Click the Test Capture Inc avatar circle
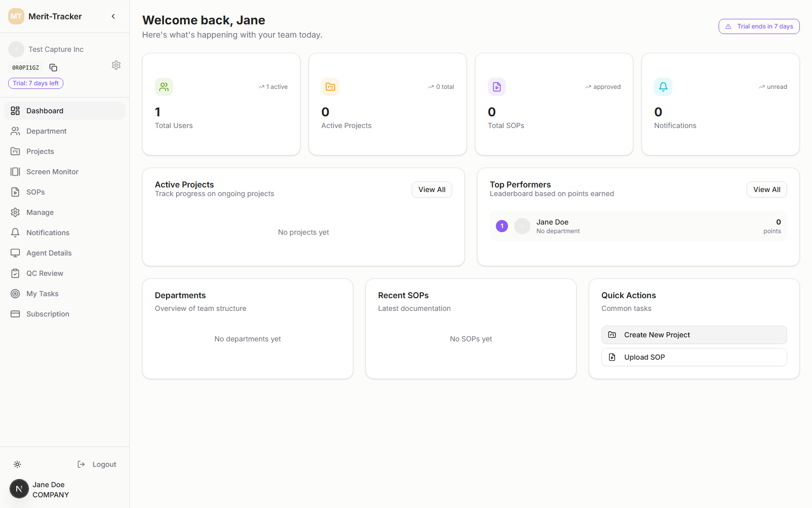Screen dimensions: 812x508 pyautogui.click(x=16, y=49)
